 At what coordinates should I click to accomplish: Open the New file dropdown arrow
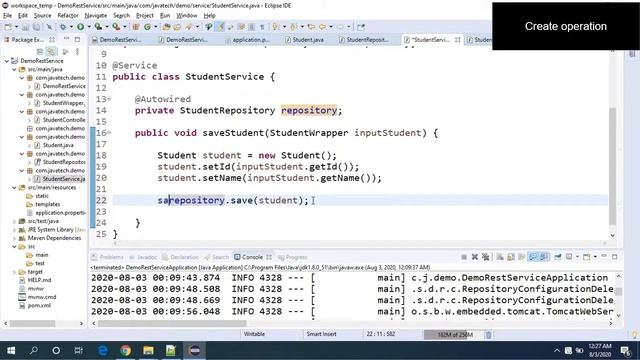(x=16, y=27)
